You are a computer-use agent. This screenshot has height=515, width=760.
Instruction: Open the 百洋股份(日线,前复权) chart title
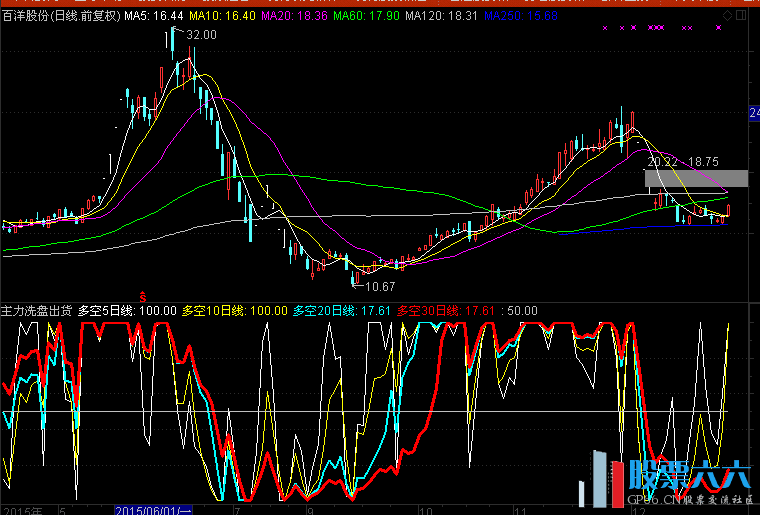pyautogui.click(x=61, y=17)
